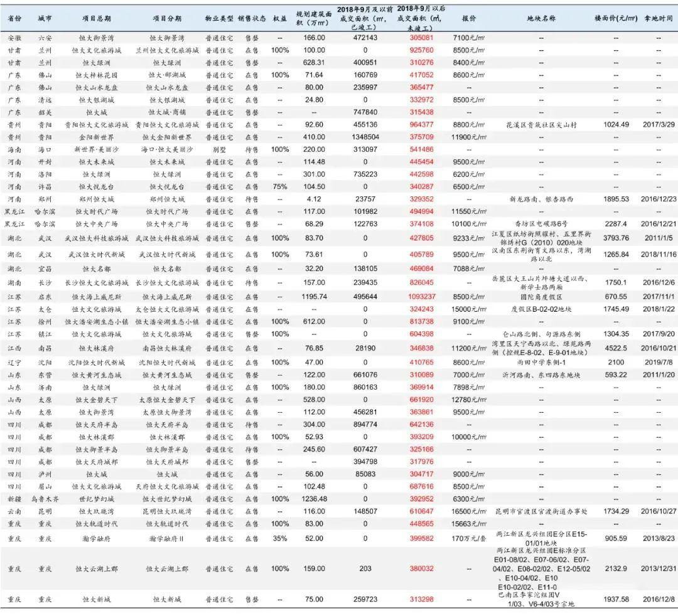Select the red value 1093237
This screenshot has height=616, width=678.
[x=422, y=297]
